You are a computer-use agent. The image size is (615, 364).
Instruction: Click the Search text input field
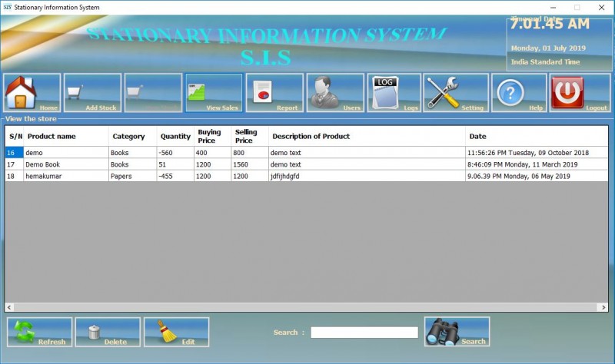click(364, 333)
